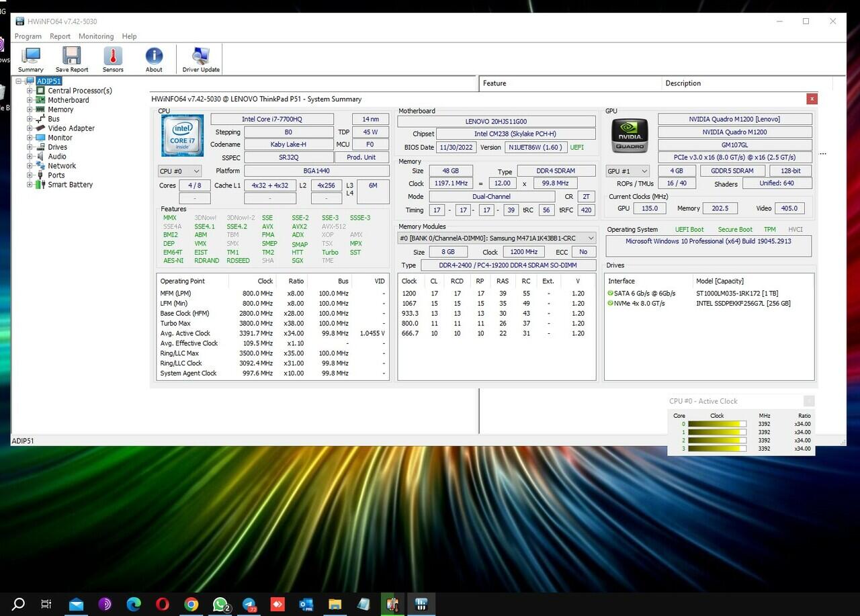The height and width of the screenshot is (616, 860).
Task: Open WhatsApp from the taskbar
Action: [220, 604]
